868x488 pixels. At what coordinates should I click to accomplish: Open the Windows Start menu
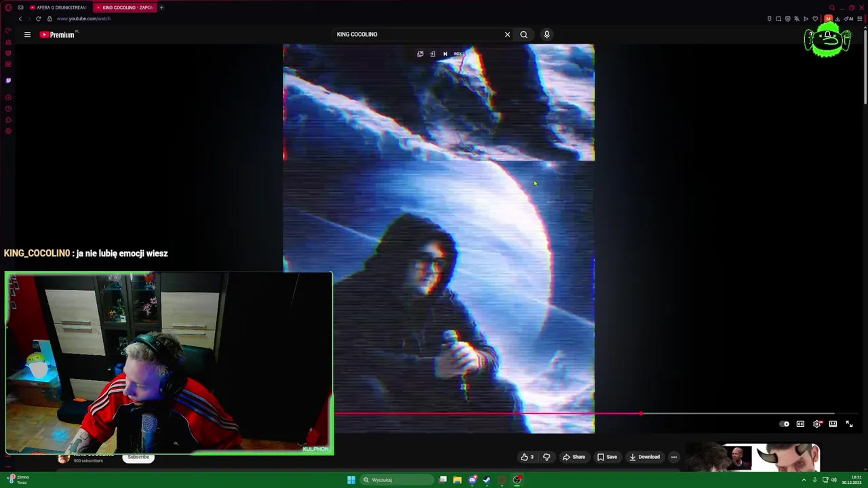(351, 480)
